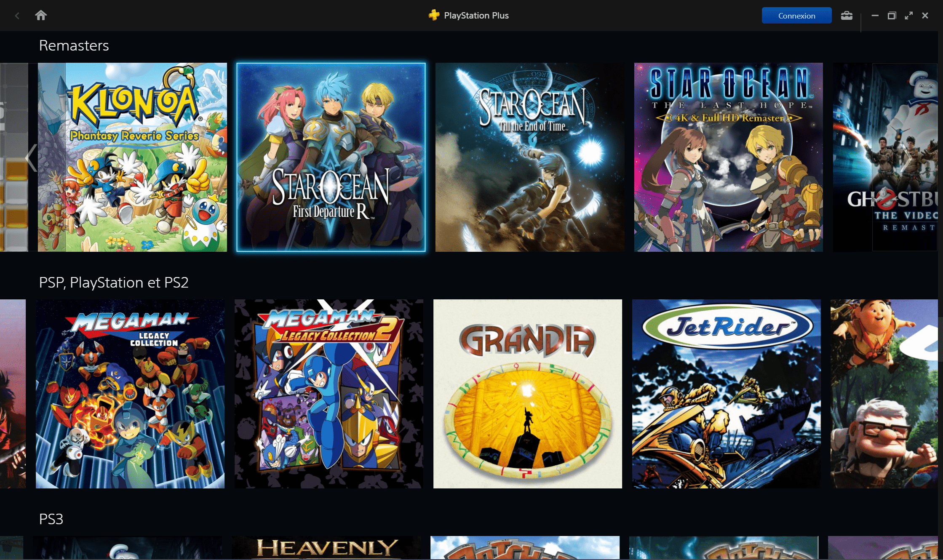943x560 pixels.
Task: Open the Heavenly game tile in PS3
Action: coord(326,547)
